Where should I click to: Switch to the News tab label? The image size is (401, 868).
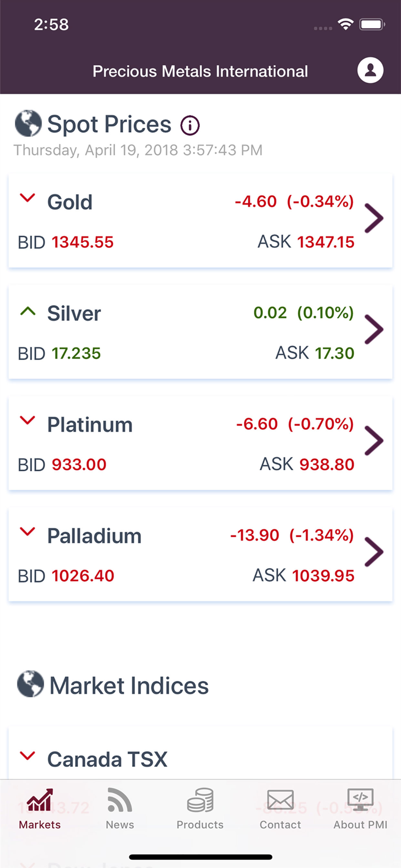coord(120,825)
